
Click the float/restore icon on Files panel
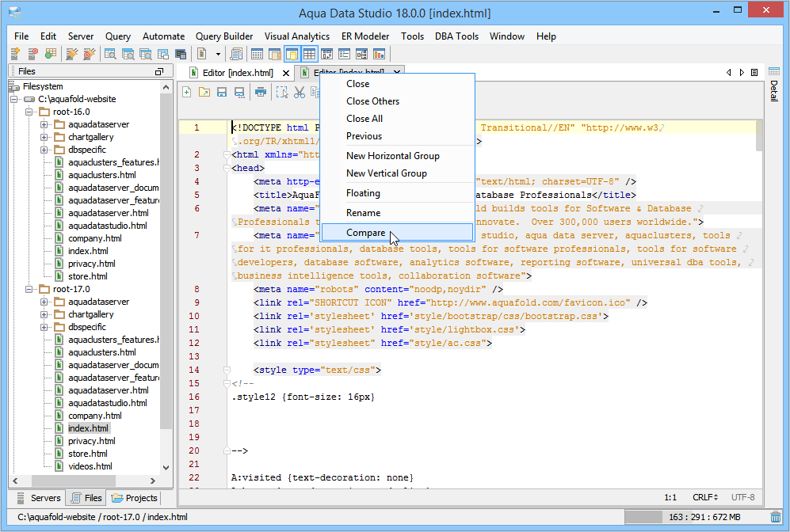(159, 71)
